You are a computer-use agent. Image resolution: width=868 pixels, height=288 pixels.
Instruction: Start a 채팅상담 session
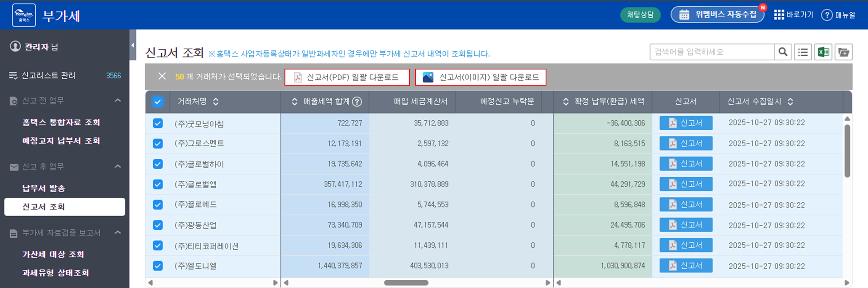pyautogui.click(x=640, y=15)
